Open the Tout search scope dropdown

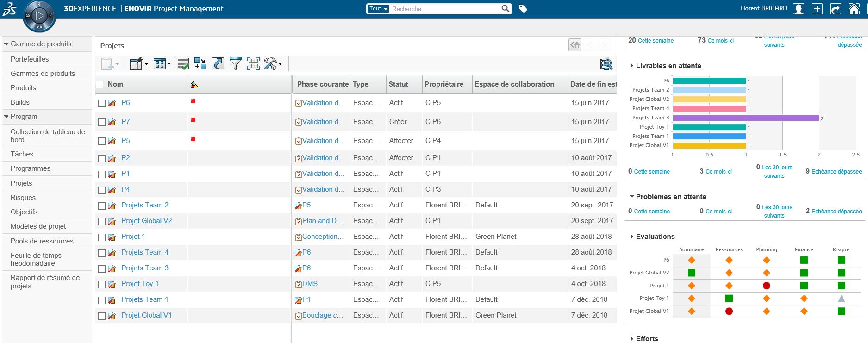(x=378, y=8)
